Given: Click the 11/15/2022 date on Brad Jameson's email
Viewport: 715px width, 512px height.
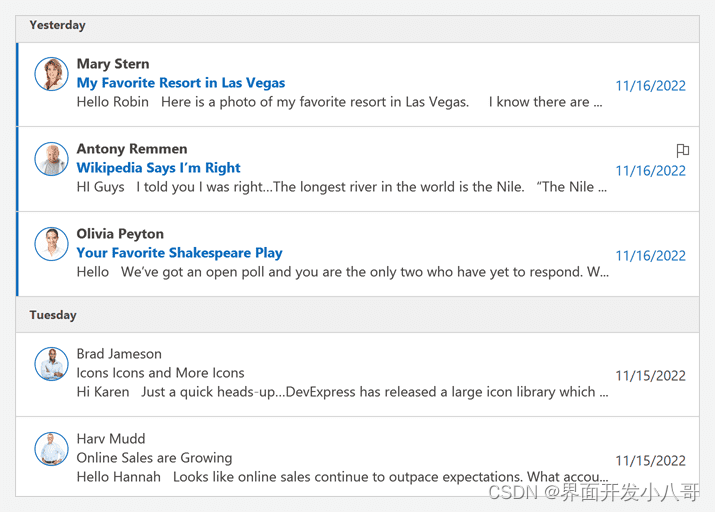Looking at the screenshot, I should click(650, 376).
